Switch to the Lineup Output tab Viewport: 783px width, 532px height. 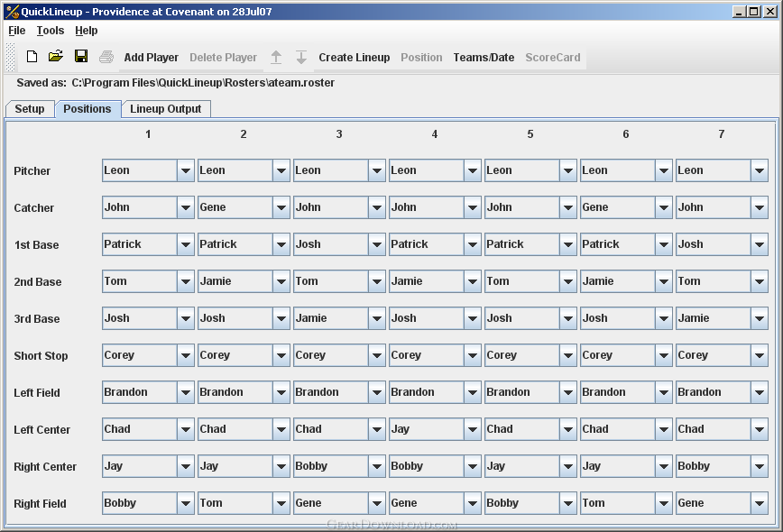(x=166, y=109)
